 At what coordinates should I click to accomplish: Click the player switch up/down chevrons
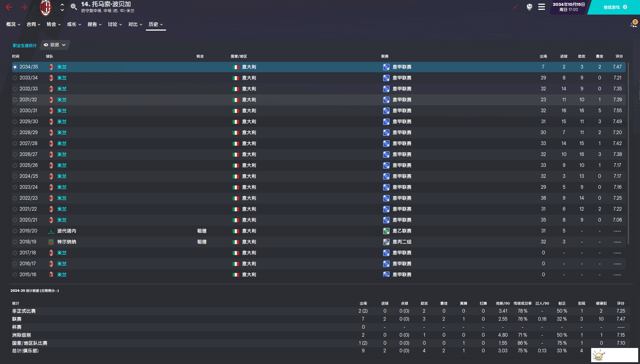tap(62, 7)
